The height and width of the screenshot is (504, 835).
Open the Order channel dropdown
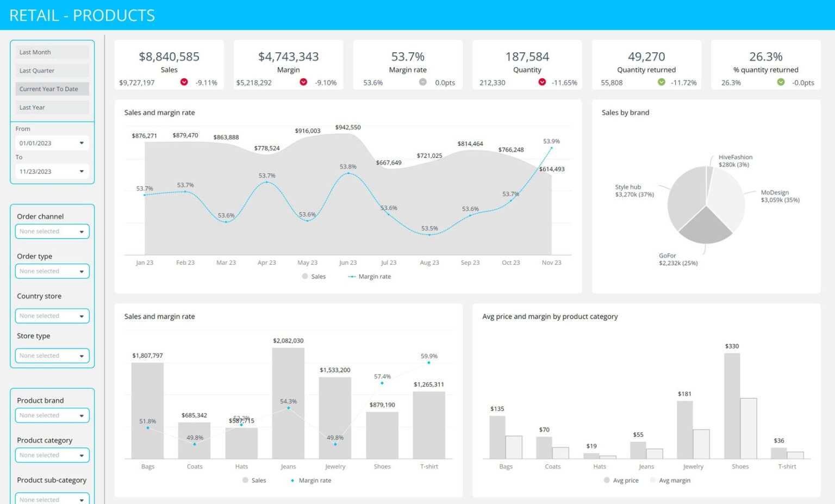point(52,231)
